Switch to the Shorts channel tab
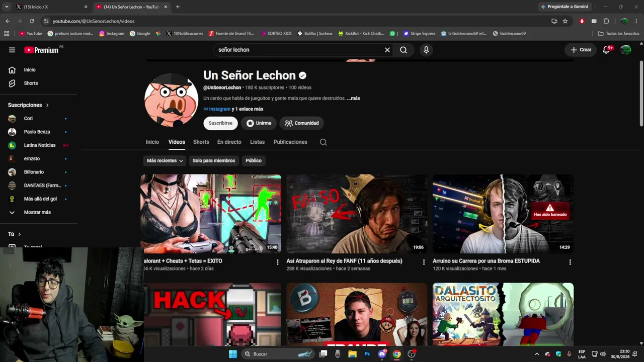The width and height of the screenshot is (644, 362). coord(201,142)
